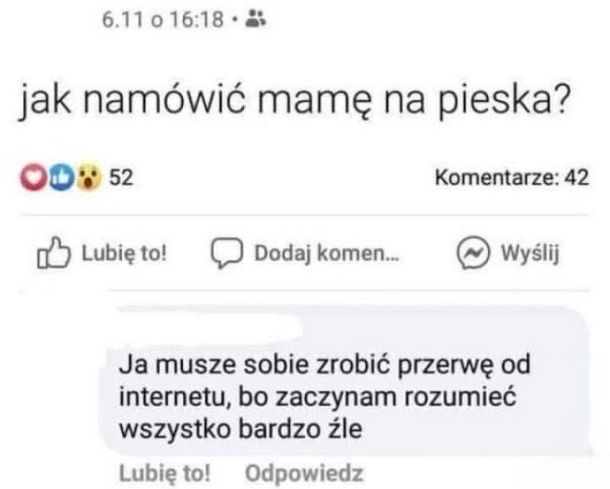The height and width of the screenshot is (489, 610).
Task: Click the comment line starting Ja musze
Action: pyautogui.click(x=324, y=366)
